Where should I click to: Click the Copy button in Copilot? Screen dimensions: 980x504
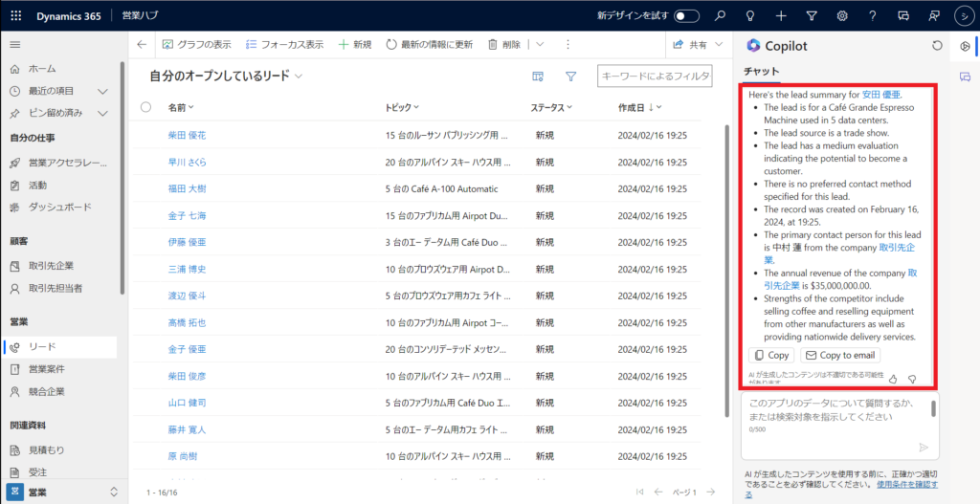click(x=772, y=356)
